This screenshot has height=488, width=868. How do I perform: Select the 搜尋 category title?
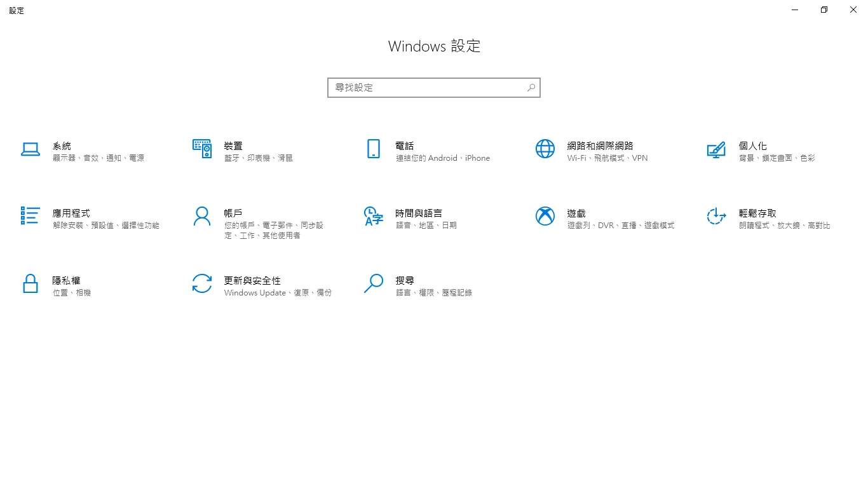[x=405, y=281]
